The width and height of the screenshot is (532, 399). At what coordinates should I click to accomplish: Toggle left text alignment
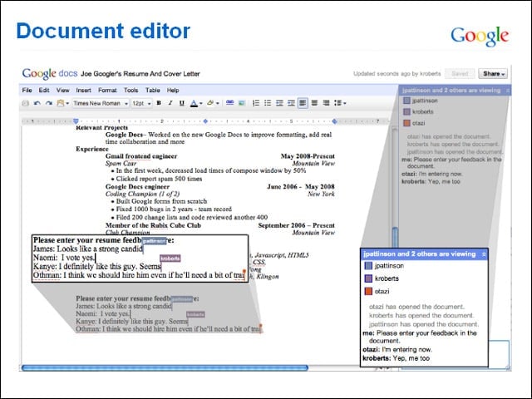click(x=303, y=103)
